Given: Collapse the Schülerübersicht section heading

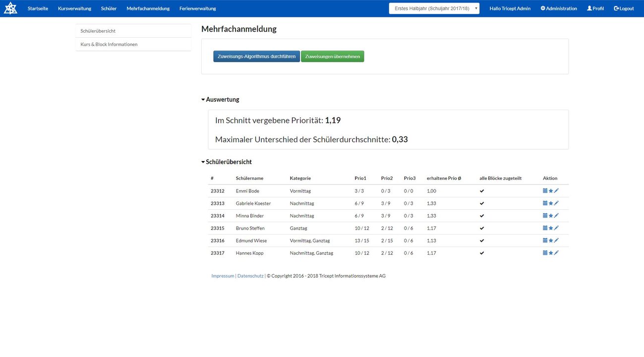Looking at the screenshot, I should pyautogui.click(x=226, y=162).
